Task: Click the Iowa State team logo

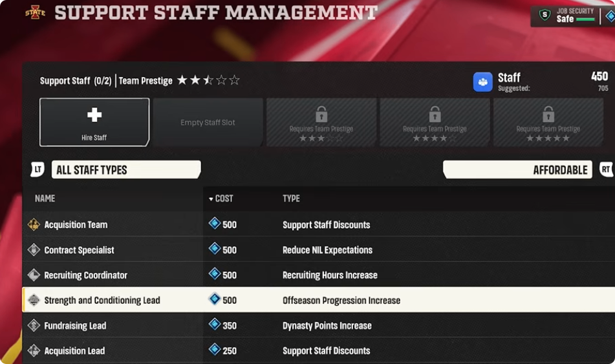Action: pyautogui.click(x=36, y=12)
